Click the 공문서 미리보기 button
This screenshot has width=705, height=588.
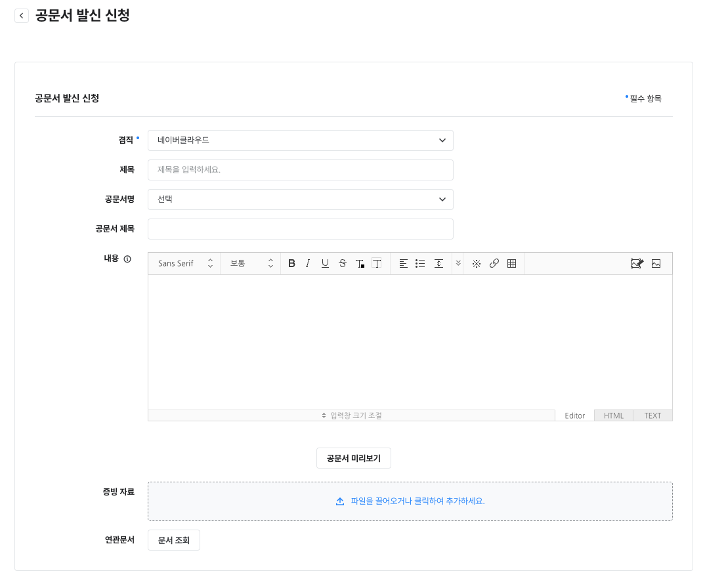354,458
